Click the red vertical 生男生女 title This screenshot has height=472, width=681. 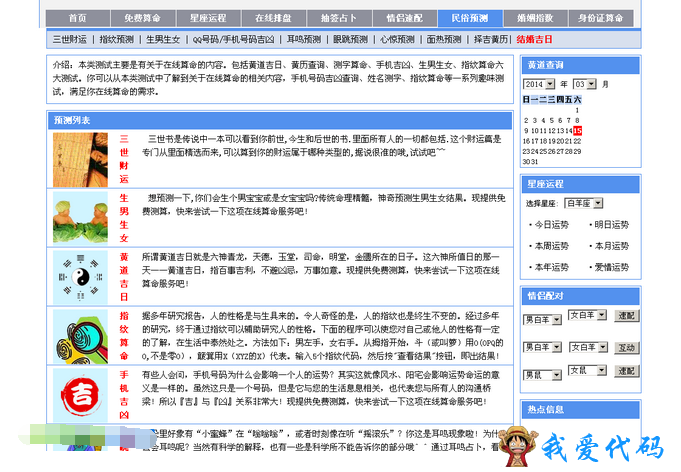[124, 218]
